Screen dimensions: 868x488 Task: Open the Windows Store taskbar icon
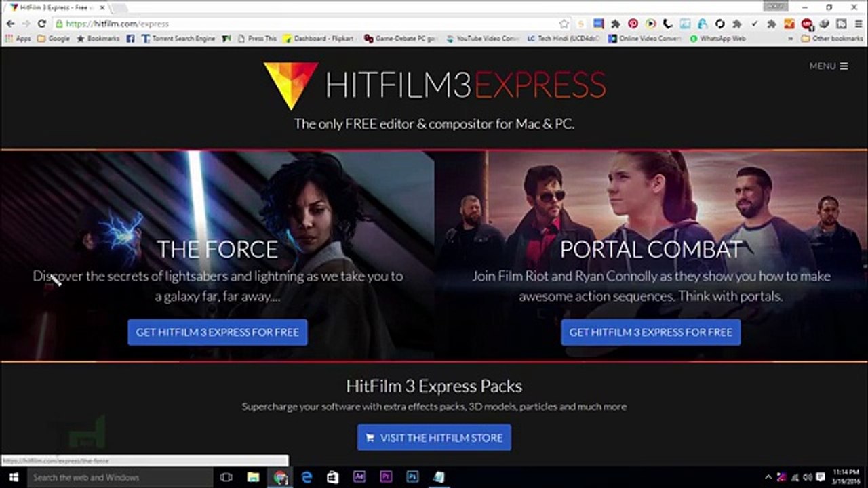333,477
